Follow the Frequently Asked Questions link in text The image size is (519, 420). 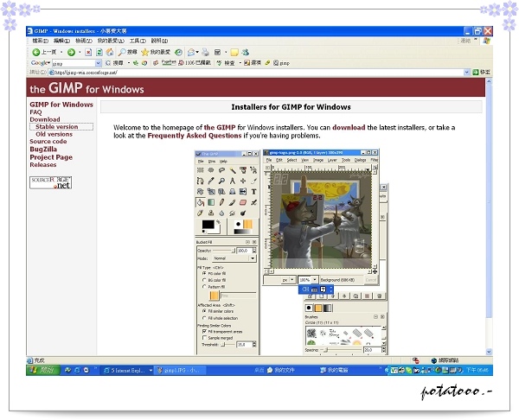coord(195,136)
